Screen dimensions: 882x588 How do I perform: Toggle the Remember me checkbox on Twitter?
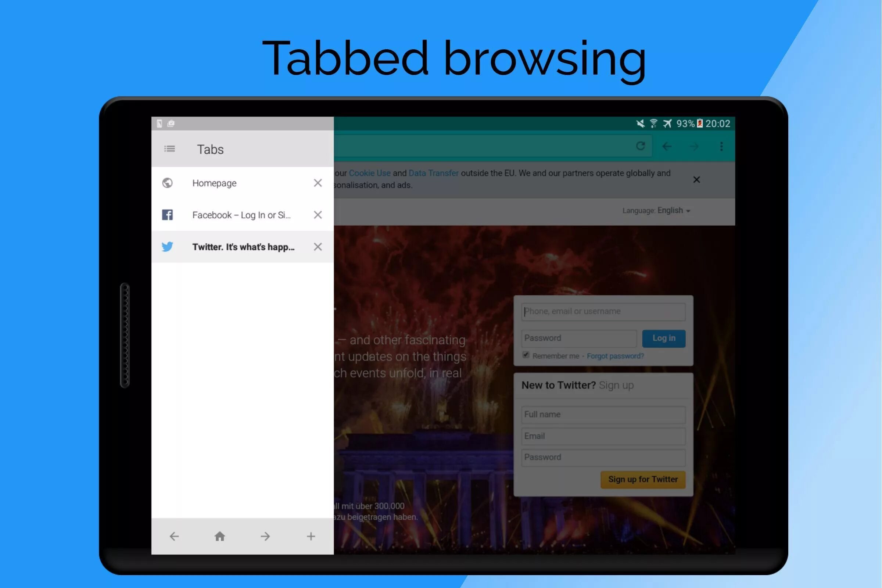point(525,355)
